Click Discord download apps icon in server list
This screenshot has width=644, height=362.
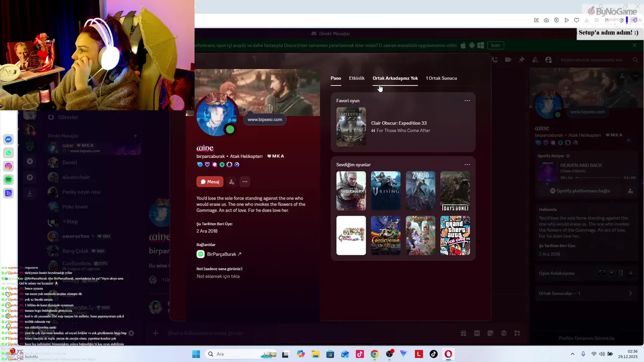tap(30, 193)
